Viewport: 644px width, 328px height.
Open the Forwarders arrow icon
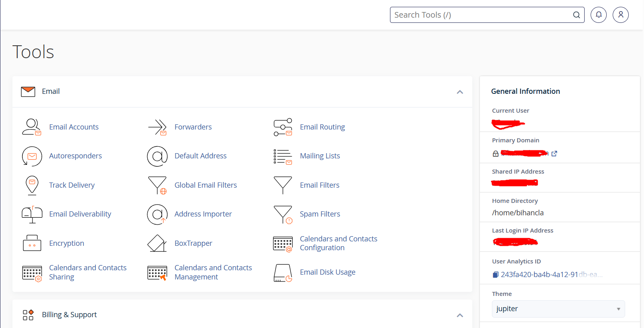point(157,127)
